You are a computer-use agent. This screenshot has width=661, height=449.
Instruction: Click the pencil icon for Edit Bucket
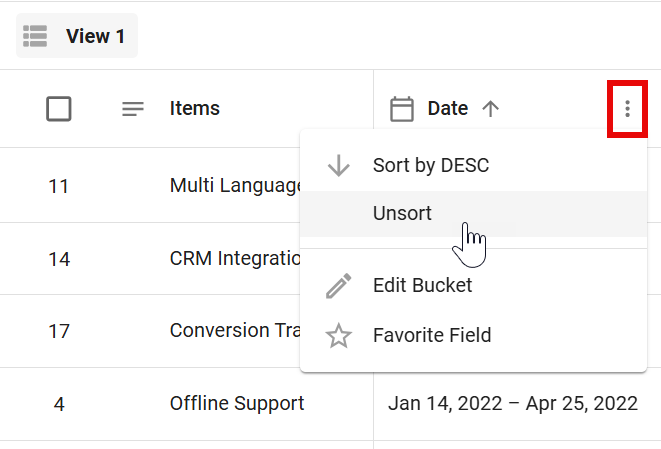click(339, 286)
